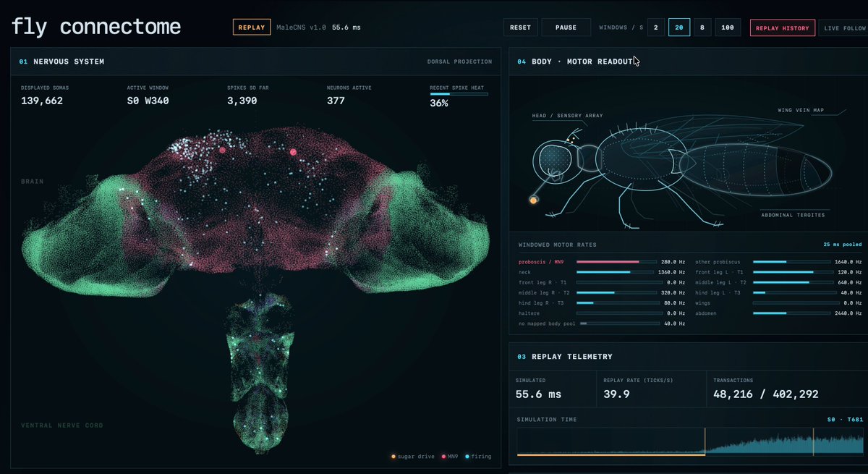Click the recent spike heat bar
The height and width of the screenshot is (474, 868).
(459, 93)
